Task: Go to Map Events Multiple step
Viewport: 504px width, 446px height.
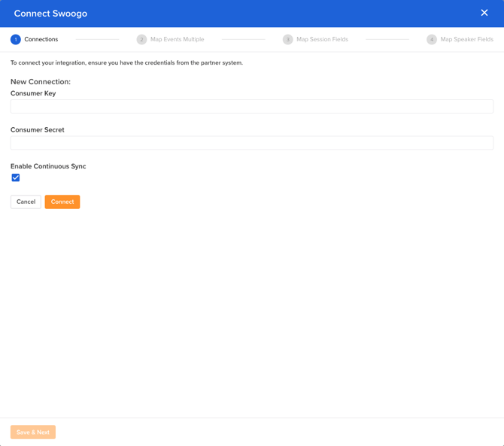Action: pos(177,39)
